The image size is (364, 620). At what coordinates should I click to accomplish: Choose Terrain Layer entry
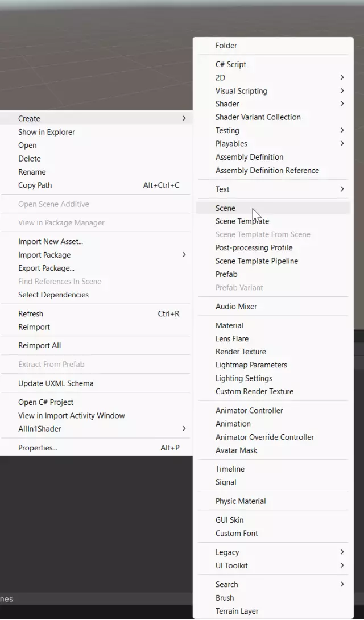click(237, 611)
